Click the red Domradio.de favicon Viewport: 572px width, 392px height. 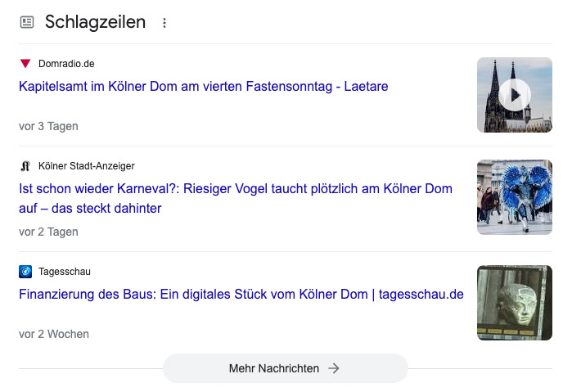pos(25,64)
